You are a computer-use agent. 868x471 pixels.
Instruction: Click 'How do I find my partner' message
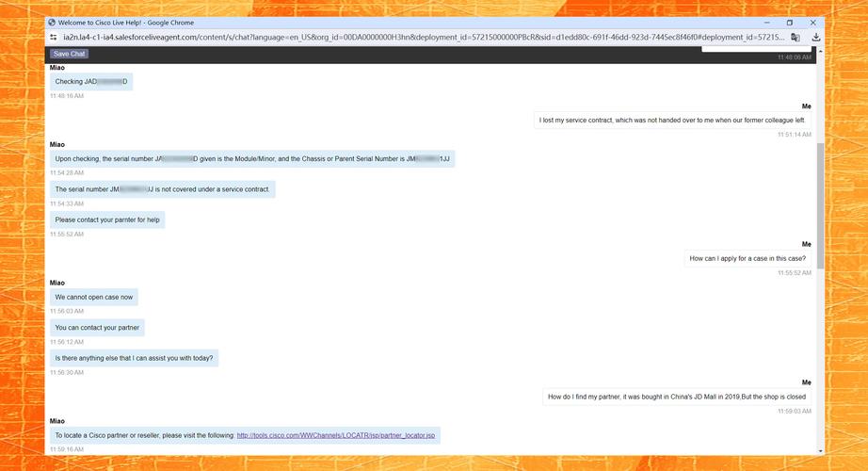click(677, 397)
